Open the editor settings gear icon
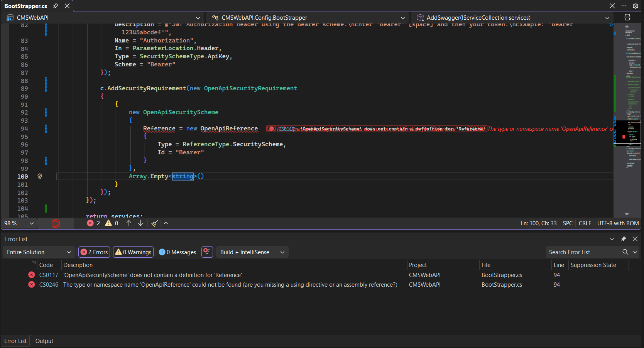The height and width of the screenshot is (348, 644). click(636, 6)
